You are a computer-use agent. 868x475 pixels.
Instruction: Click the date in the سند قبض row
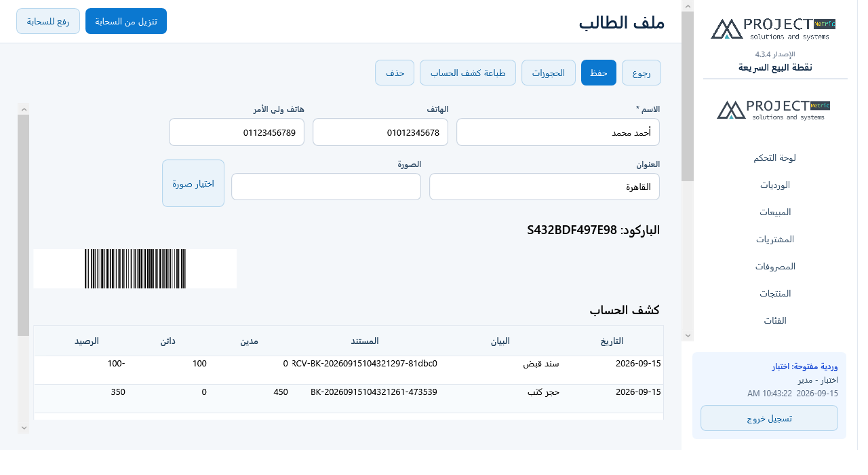click(x=638, y=364)
